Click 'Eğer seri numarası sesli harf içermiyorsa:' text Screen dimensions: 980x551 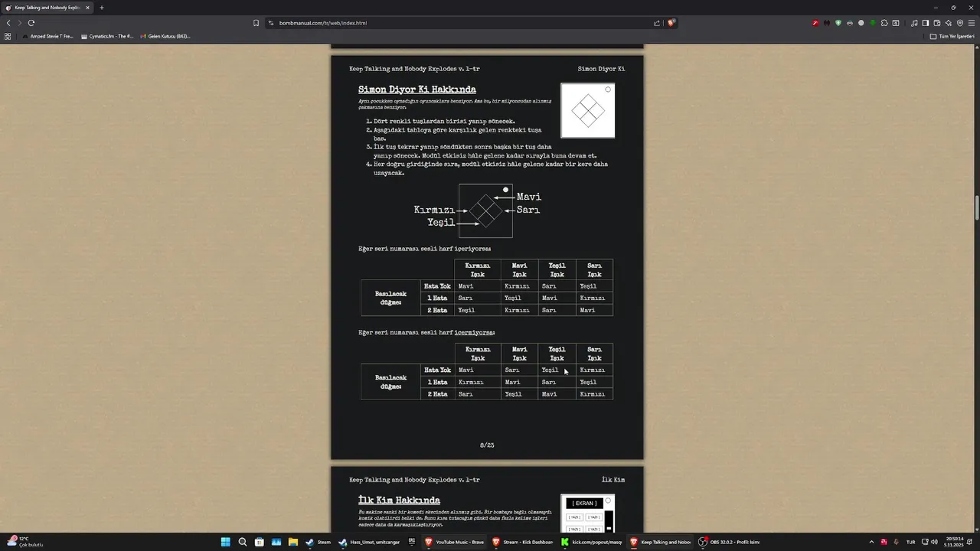click(x=426, y=333)
